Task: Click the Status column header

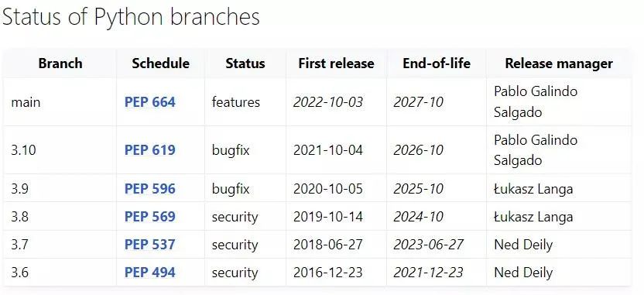Action: point(245,63)
